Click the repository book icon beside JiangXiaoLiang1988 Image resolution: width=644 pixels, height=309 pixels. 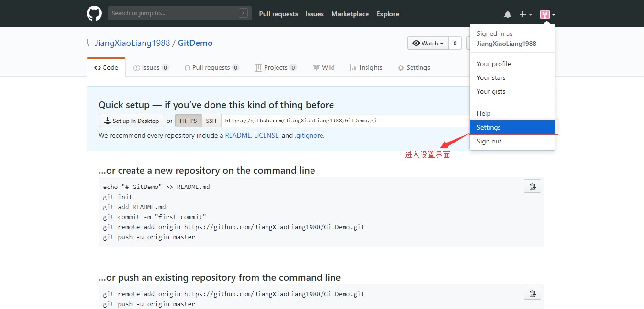(89, 43)
